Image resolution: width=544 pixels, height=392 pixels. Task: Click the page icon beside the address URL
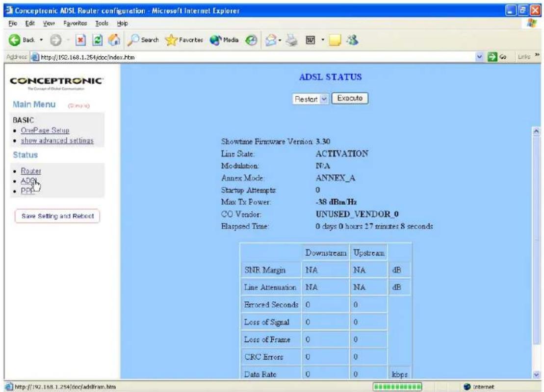coord(35,57)
